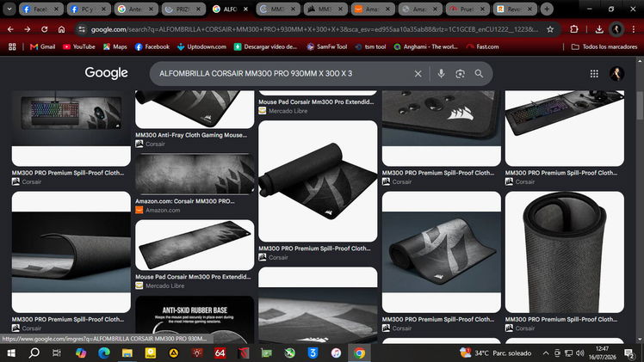This screenshot has width=644, height=362.
Task: Open Microsoft Edge from the taskbar
Action: (x=103, y=353)
